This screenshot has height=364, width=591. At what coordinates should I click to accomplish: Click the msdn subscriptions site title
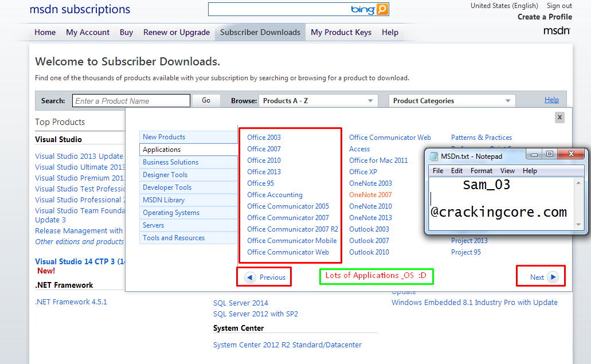(x=80, y=9)
